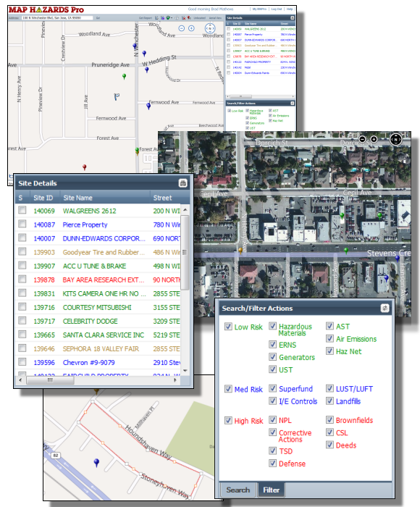Select the blue flag marker on the road map
Image resolution: width=420 pixels, height=507 pixels.
pos(117,96)
